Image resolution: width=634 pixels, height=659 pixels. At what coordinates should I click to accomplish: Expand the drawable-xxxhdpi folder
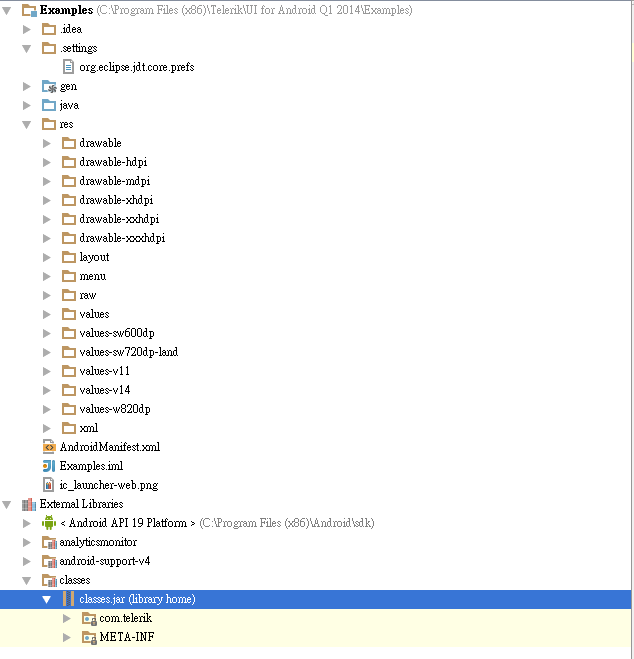tap(47, 238)
